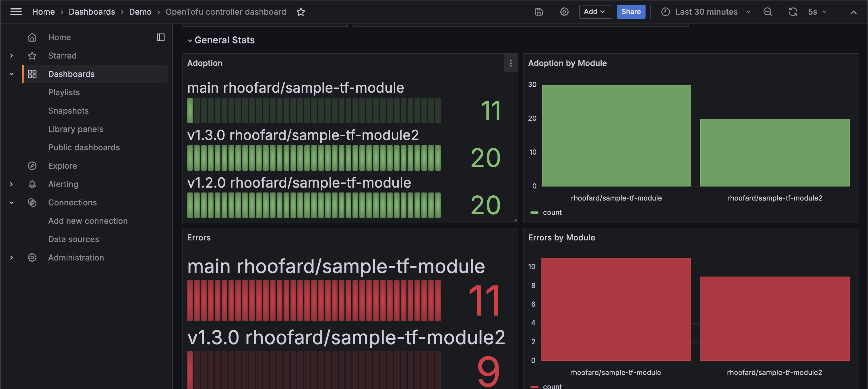Click the save dashboard icon
Viewport: 868px width, 389px height.
click(539, 12)
